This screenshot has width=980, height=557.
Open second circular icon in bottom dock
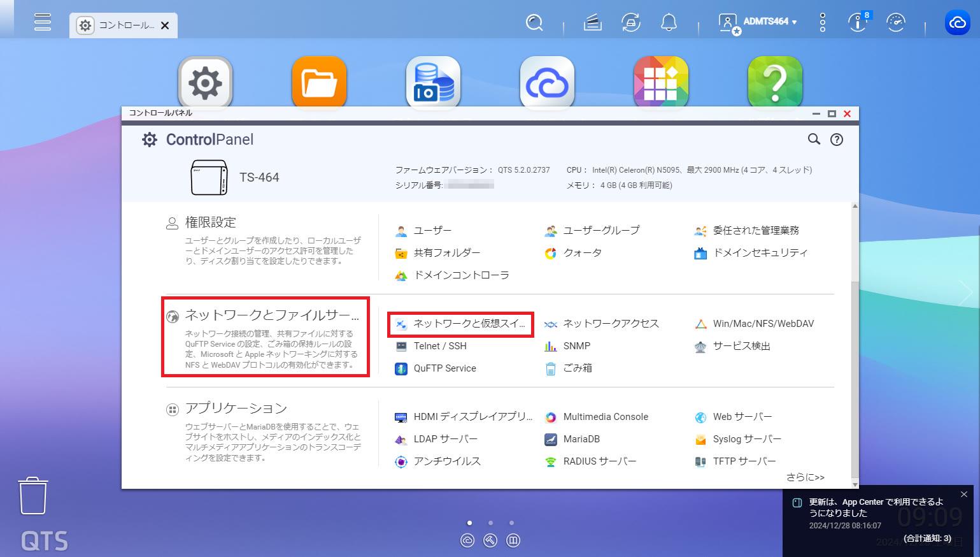click(x=490, y=540)
